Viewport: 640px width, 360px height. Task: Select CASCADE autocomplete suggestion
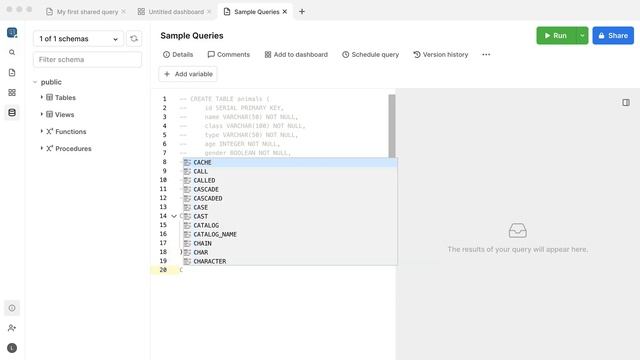tap(290, 189)
